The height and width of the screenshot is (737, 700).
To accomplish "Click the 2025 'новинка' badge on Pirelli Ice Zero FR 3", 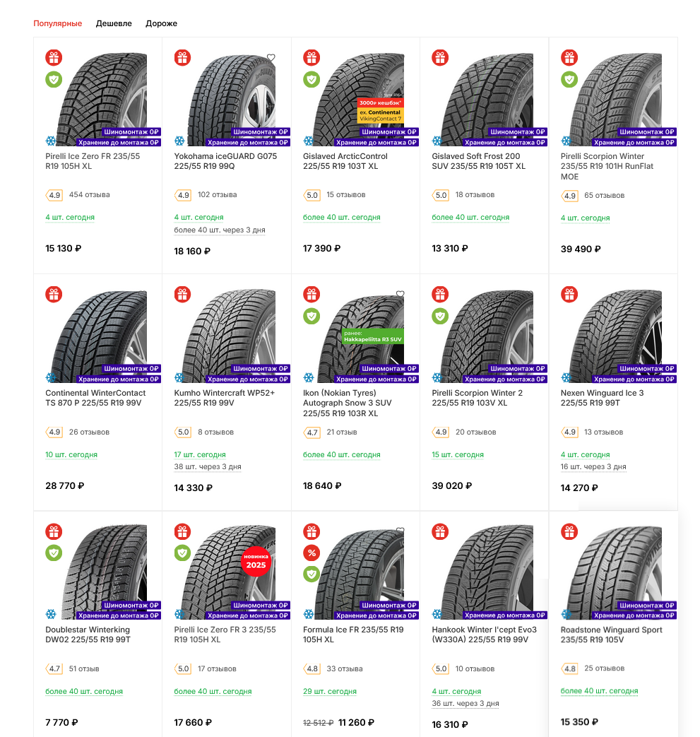I will [x=257, y=561].
